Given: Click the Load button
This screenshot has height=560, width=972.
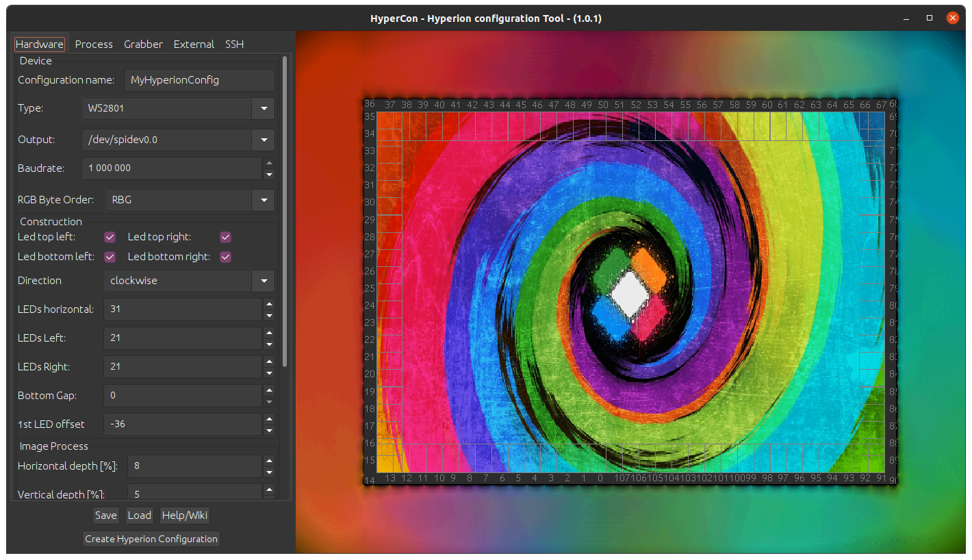Looking at the screenshot, I should (x=140, y=516).
